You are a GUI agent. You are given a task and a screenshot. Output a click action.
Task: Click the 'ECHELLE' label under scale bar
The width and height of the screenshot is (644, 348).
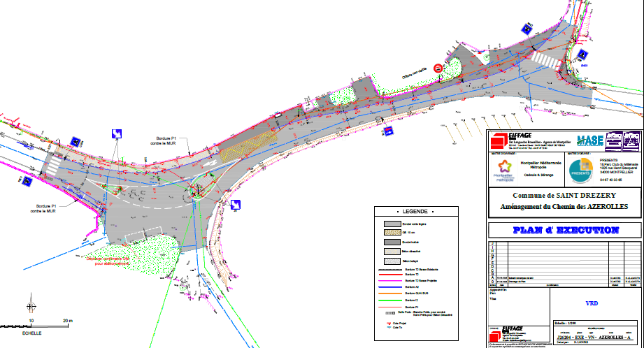(x=31, y=333)
